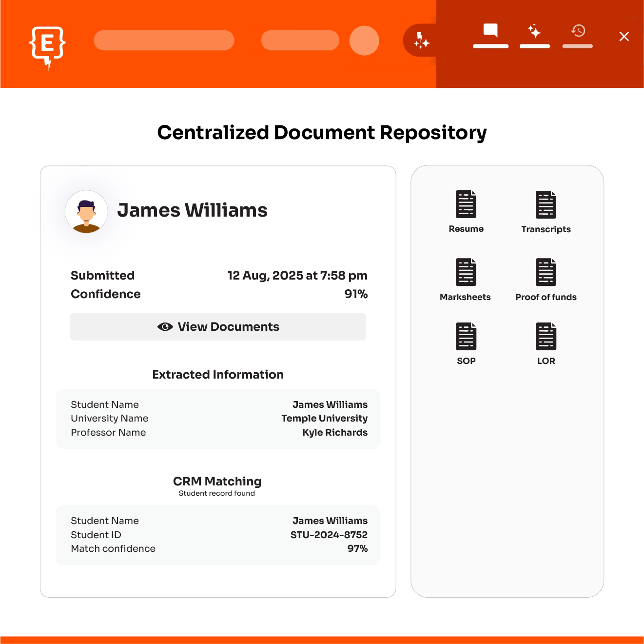Click the View Documents button
This screenshot has height=644, width=644.
pyautogui.click(x=218, y=327)
